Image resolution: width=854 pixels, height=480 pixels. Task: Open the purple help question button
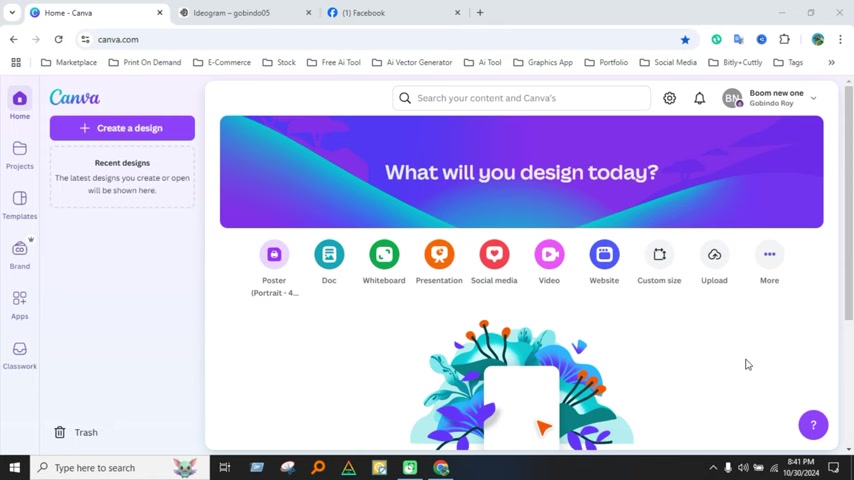coord(813,425)
